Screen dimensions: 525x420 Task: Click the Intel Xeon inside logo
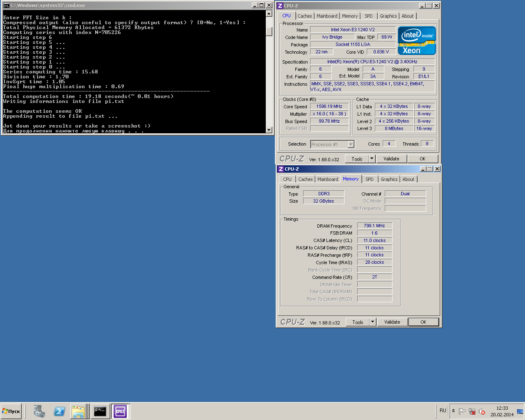click(417, 41)
